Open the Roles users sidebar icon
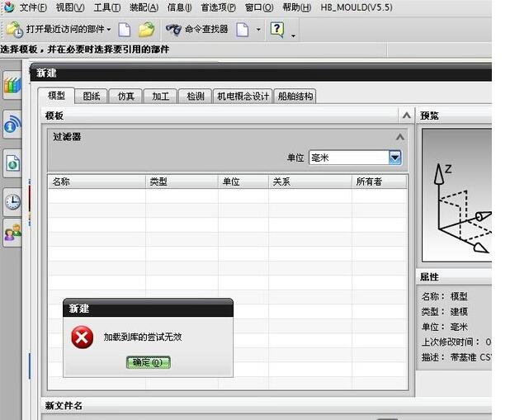The image size is (529, 420). click(12, 233)
